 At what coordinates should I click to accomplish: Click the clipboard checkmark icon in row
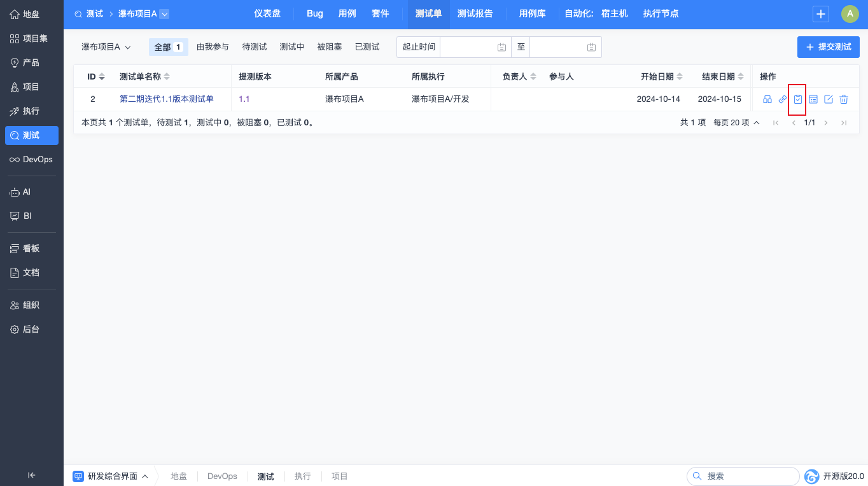pyautogui.click(x=798, y=99)
